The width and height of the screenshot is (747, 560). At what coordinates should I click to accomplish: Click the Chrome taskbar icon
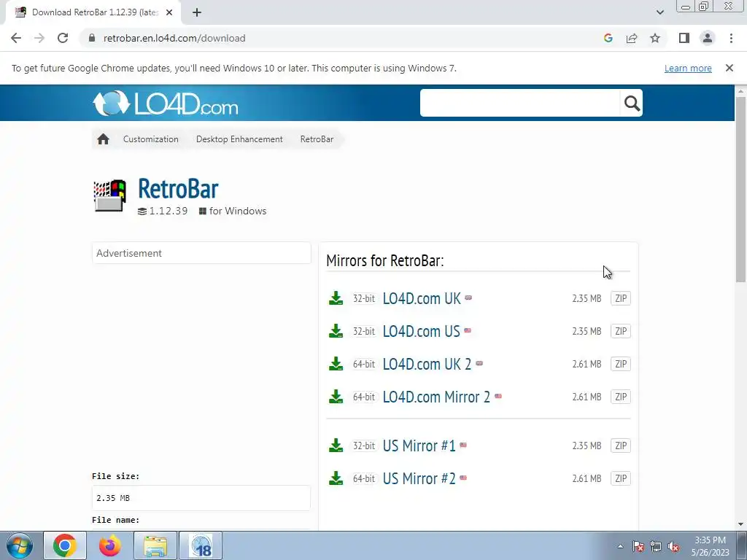pos(65,545)
